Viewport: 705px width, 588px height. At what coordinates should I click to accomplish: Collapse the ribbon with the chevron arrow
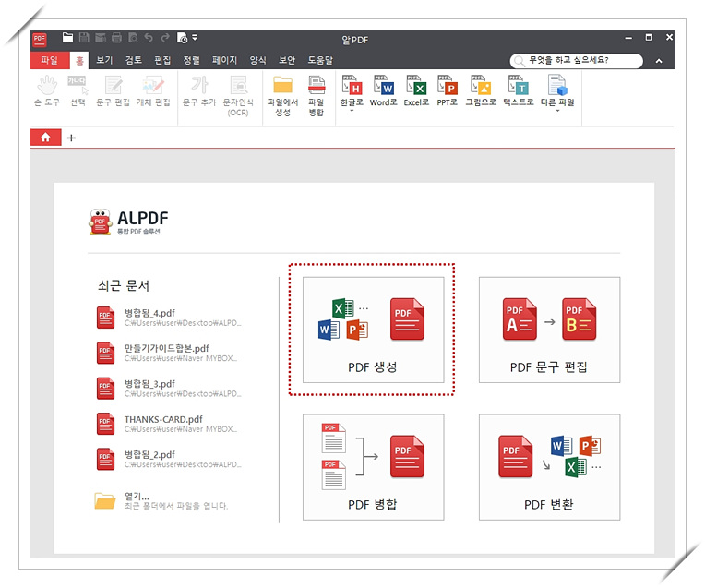coord(659,61)
